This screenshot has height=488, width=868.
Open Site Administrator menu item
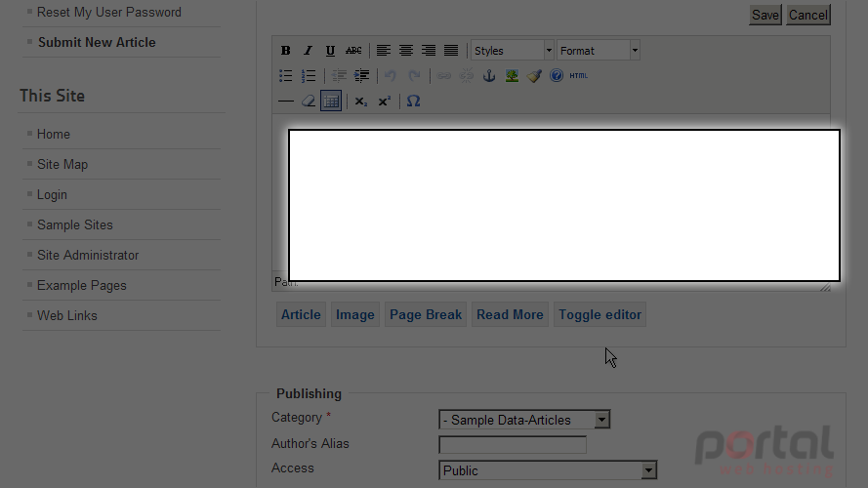[x=88, y=255]
